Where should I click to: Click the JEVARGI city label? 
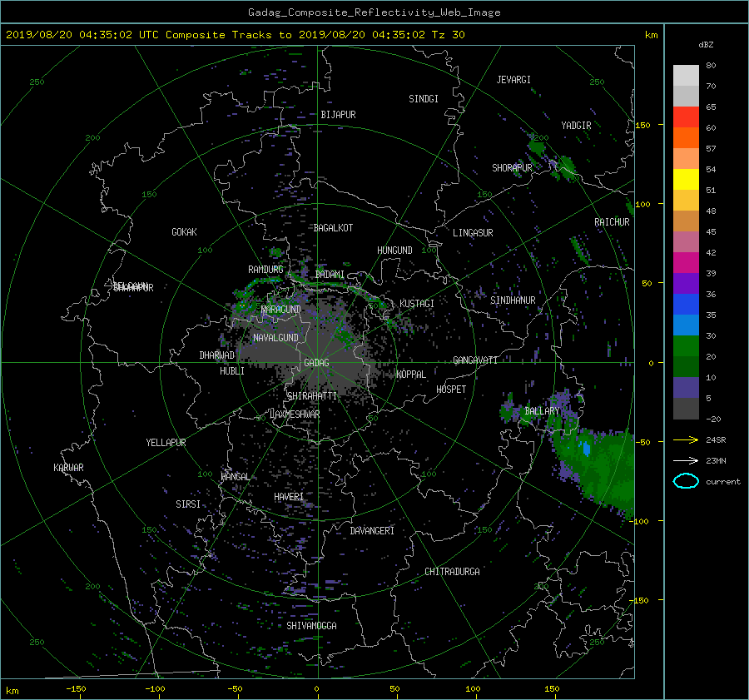click(513, 79)
